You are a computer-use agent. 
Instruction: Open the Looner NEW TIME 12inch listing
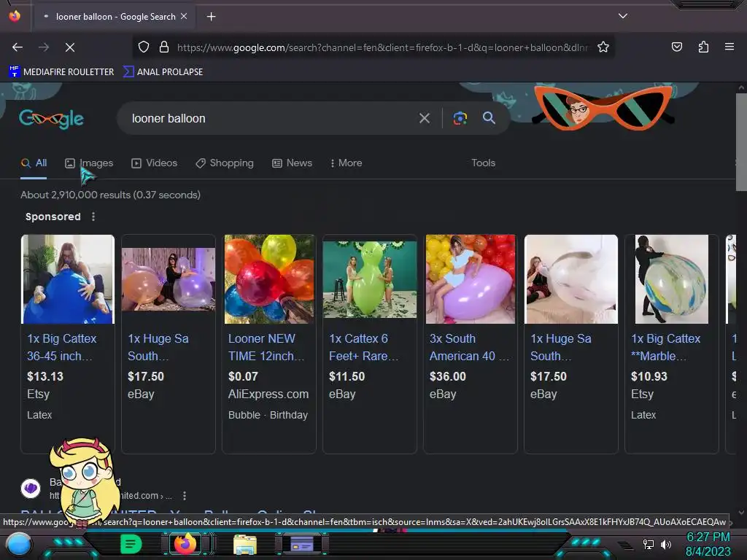(x=266, y=347)
